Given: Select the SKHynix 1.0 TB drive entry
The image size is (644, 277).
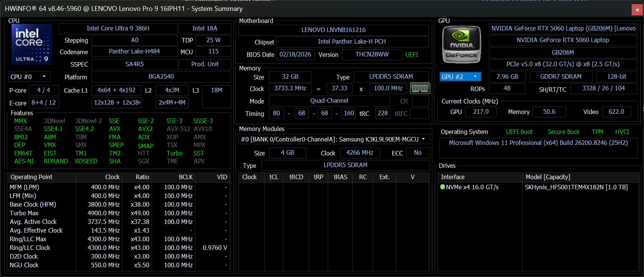Looking at the screenshot, I should [x=576, y=187].
